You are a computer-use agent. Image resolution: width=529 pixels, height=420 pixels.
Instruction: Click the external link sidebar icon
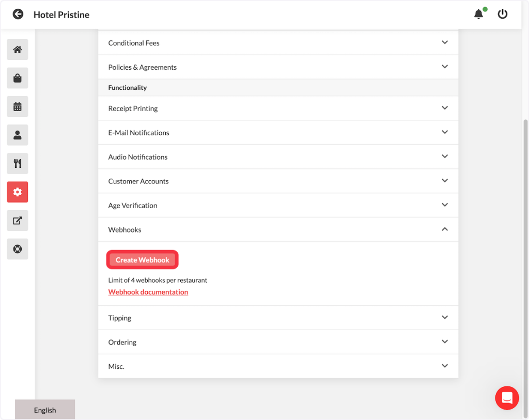click(18, 221)
